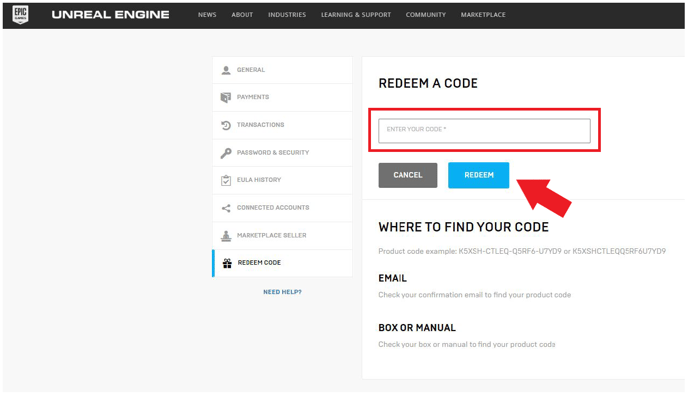Click the Need Help? link
The height and width of the screenshot is (397, 688).
click(282, 292)
